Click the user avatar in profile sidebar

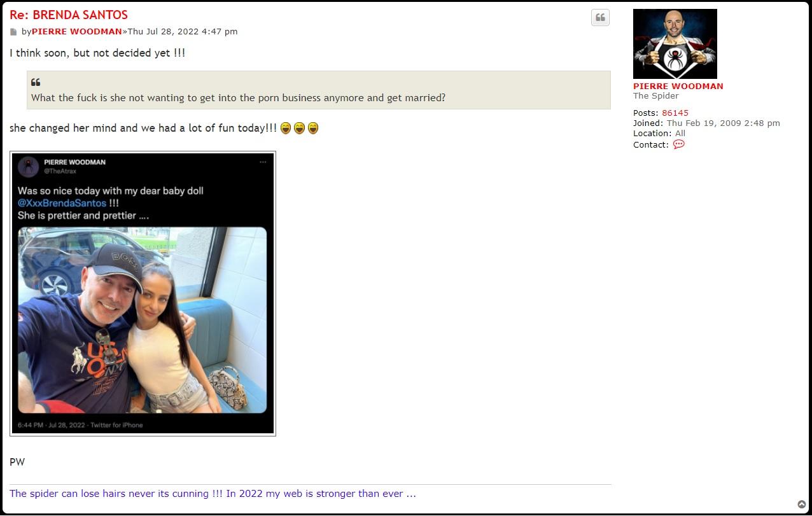click(x=675, y=44)
